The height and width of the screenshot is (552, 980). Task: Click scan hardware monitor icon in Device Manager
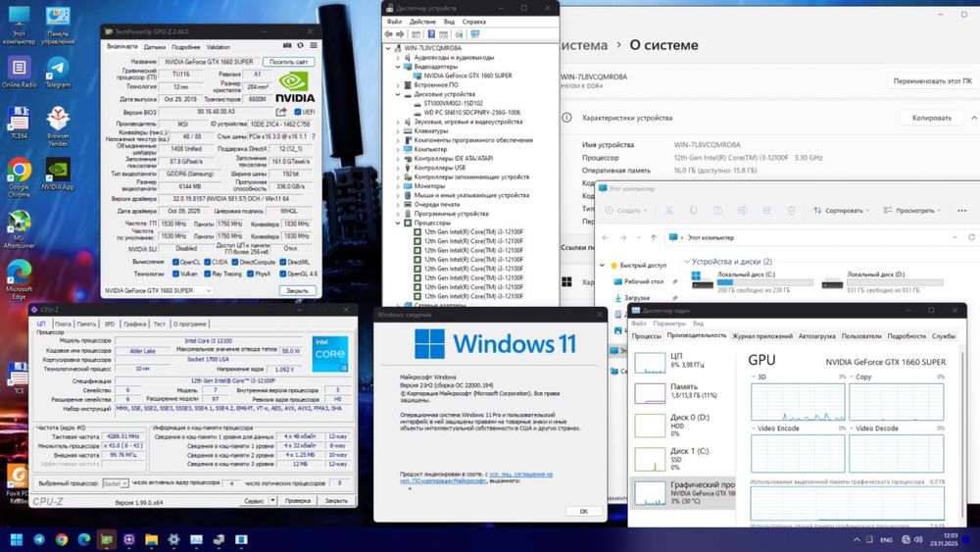(475, 34)
